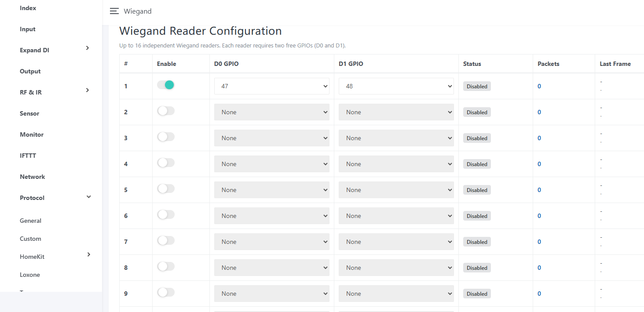The image size is (644, 312).
Task: Open the Input sidebar page
Action: pyautogui.click(x=28, y=29)
